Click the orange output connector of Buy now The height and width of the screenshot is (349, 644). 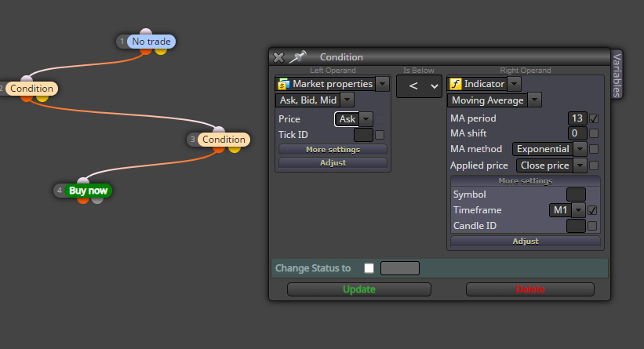click(x=83, y=200)
